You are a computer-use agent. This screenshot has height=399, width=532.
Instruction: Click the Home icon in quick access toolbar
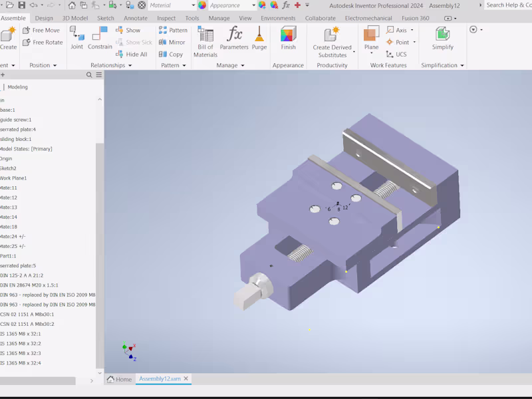click(x=72, y=5)
